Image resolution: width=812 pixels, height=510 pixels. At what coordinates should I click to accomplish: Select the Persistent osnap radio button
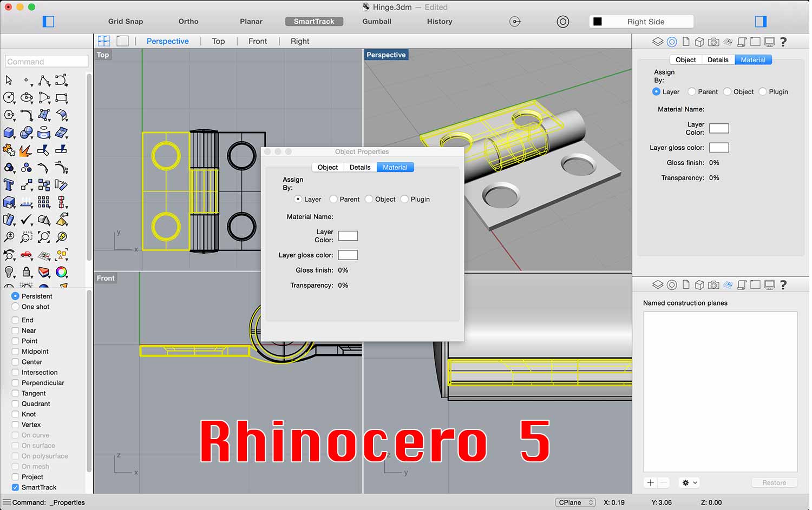pyautogui.click(x=15, y=296)
